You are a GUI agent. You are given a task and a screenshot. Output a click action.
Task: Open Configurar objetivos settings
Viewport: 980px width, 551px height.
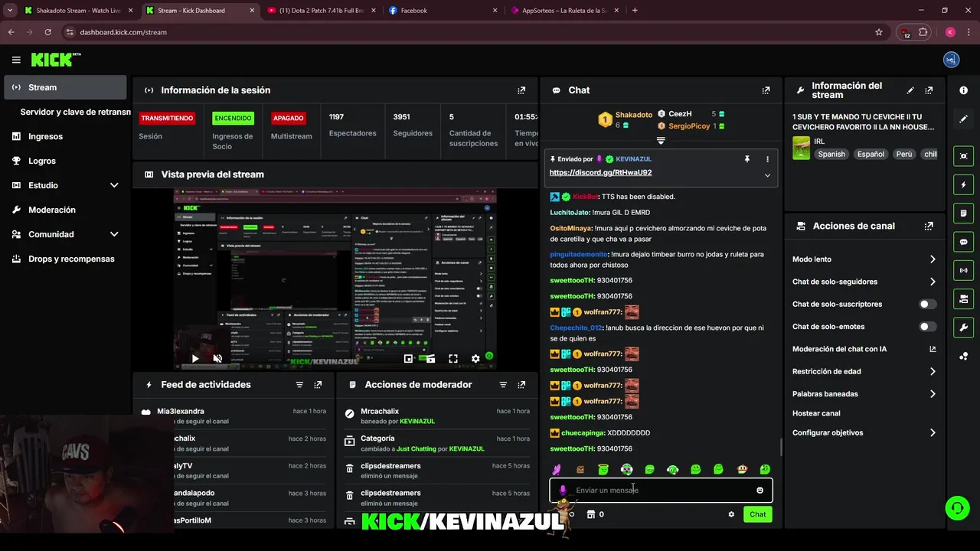(x=864, y=432)
